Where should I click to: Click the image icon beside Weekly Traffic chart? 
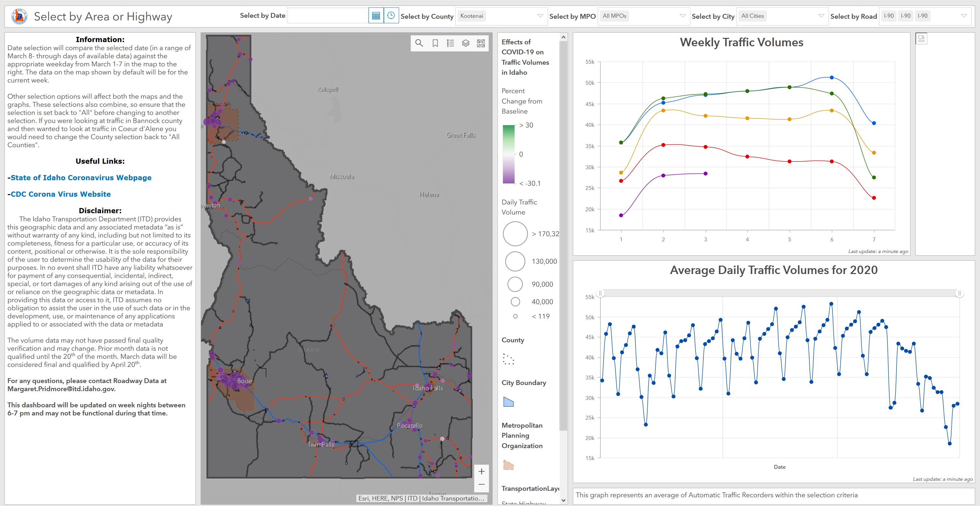click(921, 38)
